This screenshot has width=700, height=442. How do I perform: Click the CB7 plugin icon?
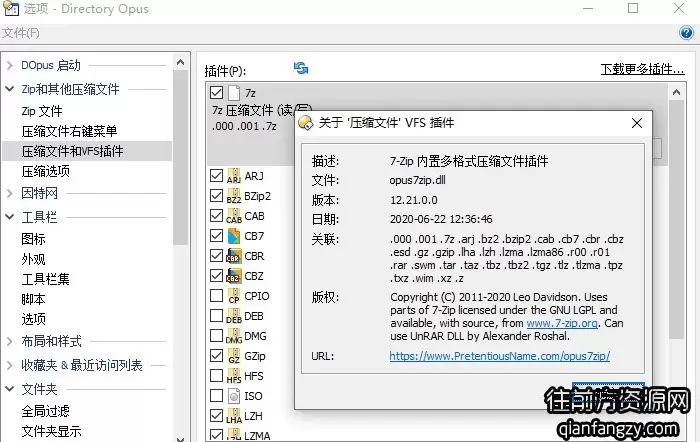point(234,236)
